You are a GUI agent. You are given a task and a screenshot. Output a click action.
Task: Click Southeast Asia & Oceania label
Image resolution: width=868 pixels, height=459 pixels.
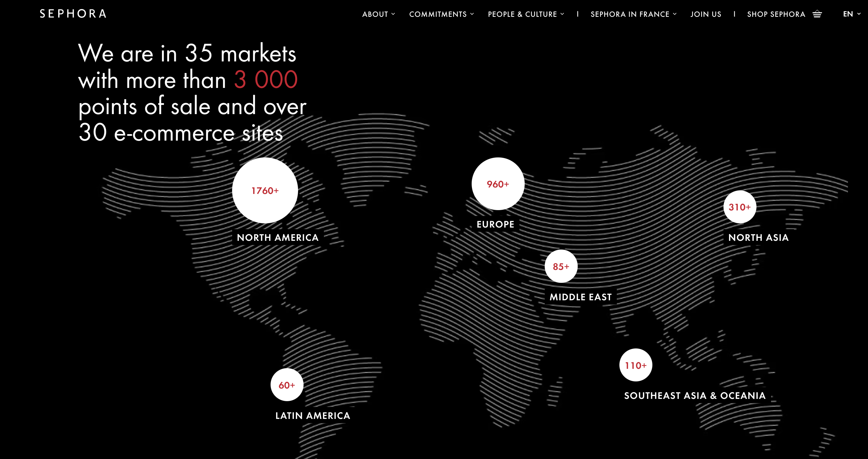pos(695,396)
